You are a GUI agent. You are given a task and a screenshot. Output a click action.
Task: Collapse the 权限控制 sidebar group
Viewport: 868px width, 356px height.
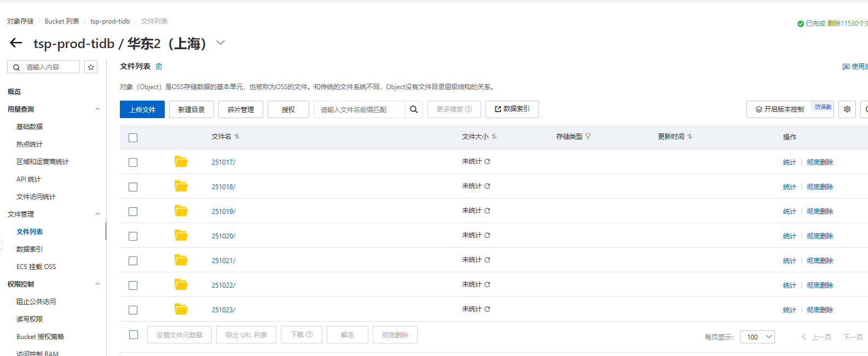(97, 284)
